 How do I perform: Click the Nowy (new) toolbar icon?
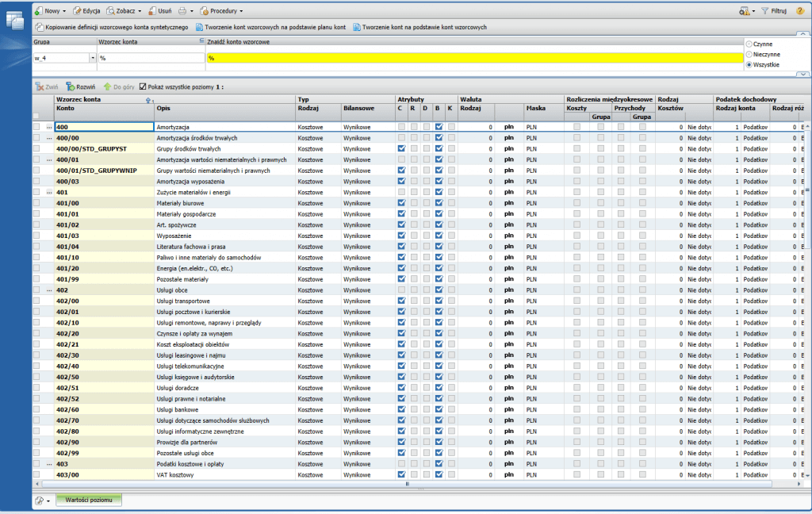point(39,11)
